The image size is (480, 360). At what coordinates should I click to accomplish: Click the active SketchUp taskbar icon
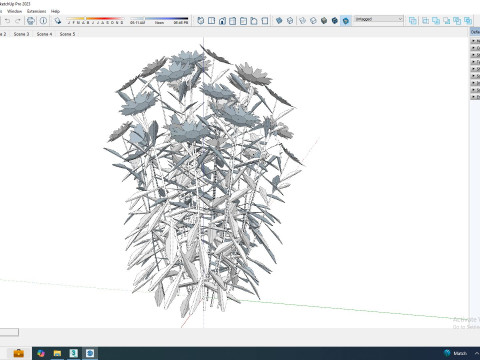(90, 353)
